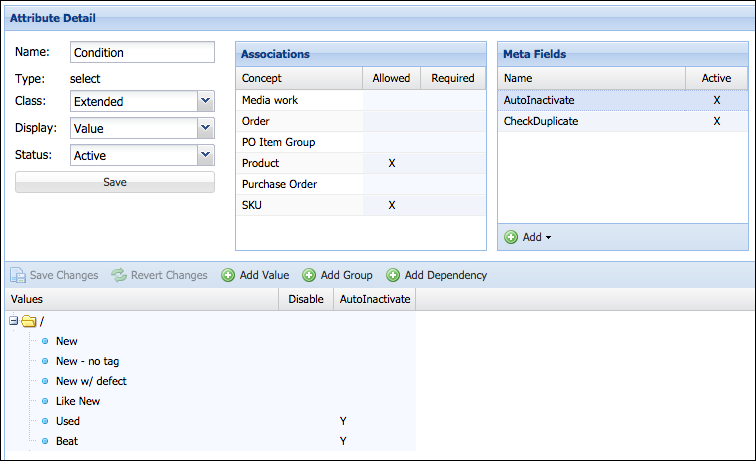Toggle Allowed cell for PO Item Group
This screenshot has height=461, width=756.
pos(392,142)
